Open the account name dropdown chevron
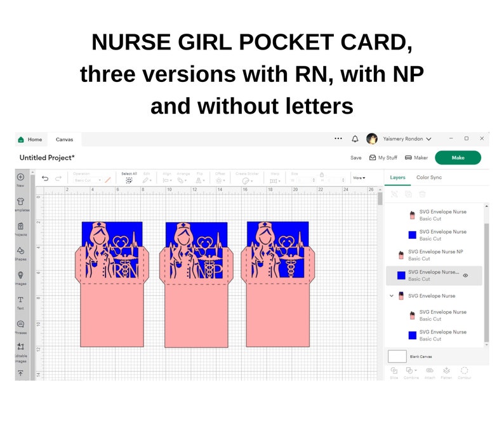 [428, 139]
